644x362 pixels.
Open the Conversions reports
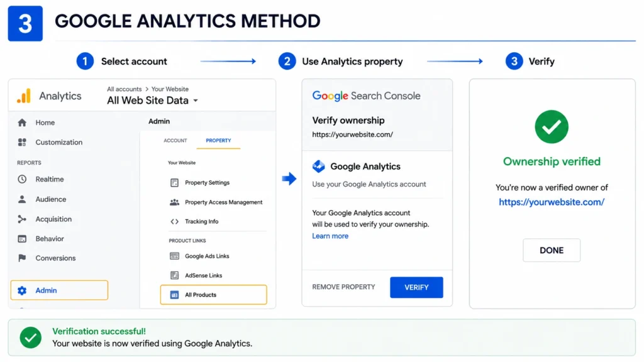coord(55,258)
